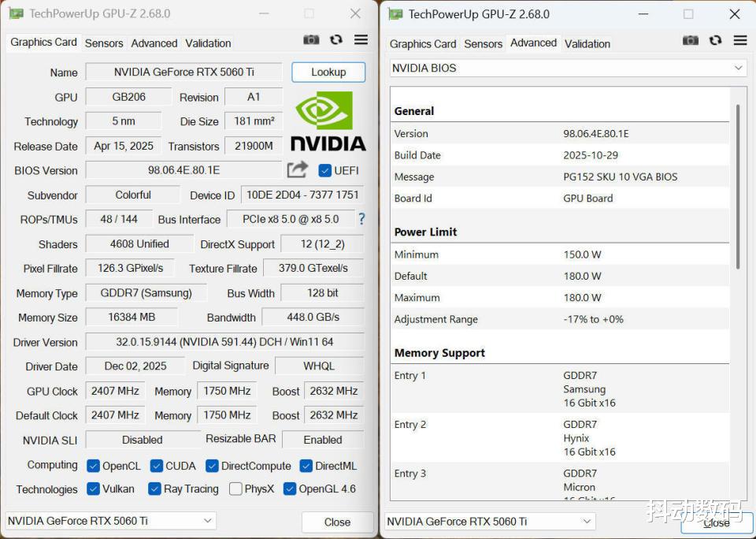Click Bandwidth field showing 448.0 GB/s

313,317
